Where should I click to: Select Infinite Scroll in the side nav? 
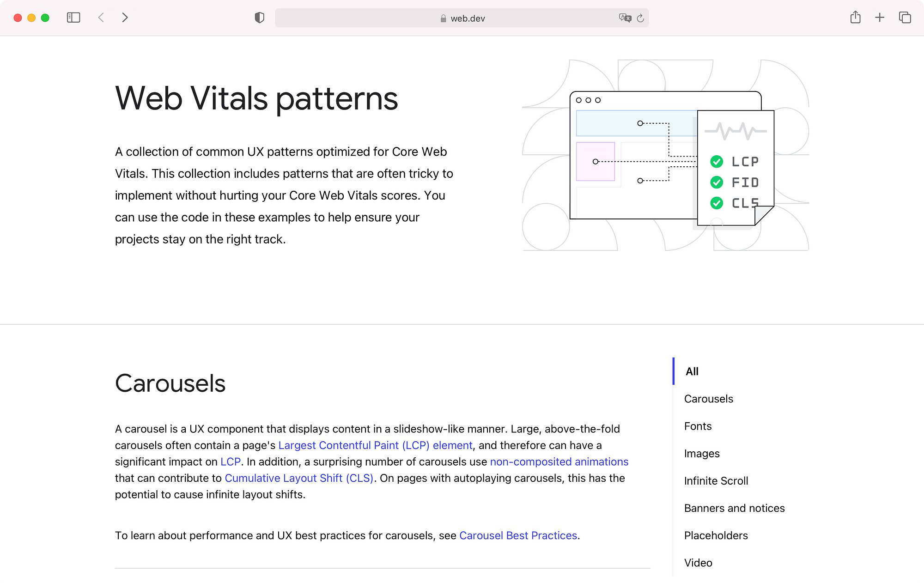click(716, 481)
